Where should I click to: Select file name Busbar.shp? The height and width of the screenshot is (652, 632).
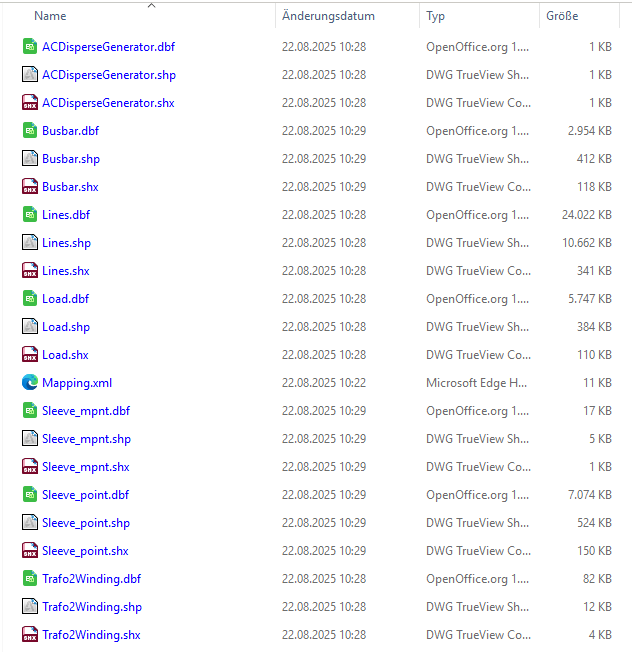tap(71, 159)
